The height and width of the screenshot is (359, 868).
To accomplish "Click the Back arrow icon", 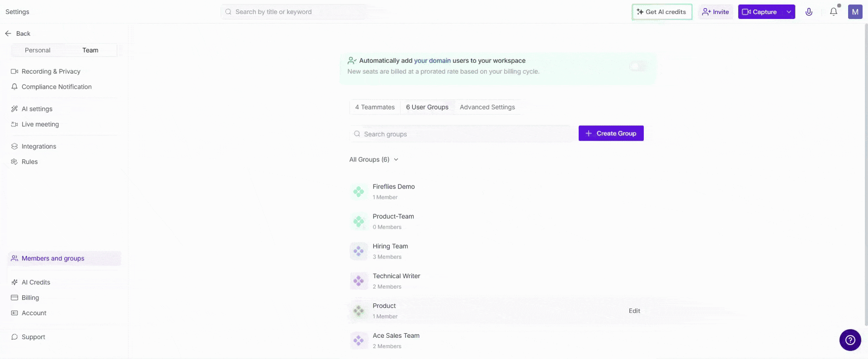I will (8, 33).
